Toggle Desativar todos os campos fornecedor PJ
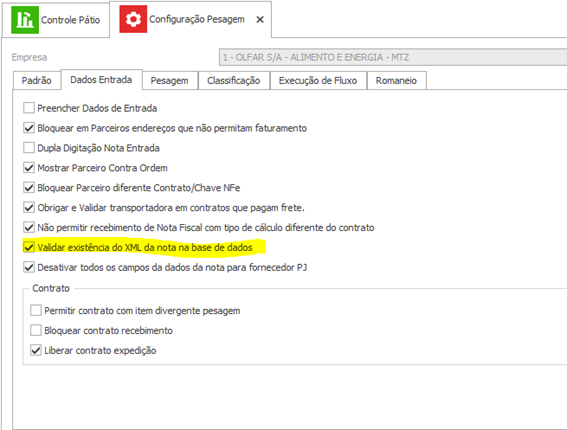 click(x=29, y=267)
